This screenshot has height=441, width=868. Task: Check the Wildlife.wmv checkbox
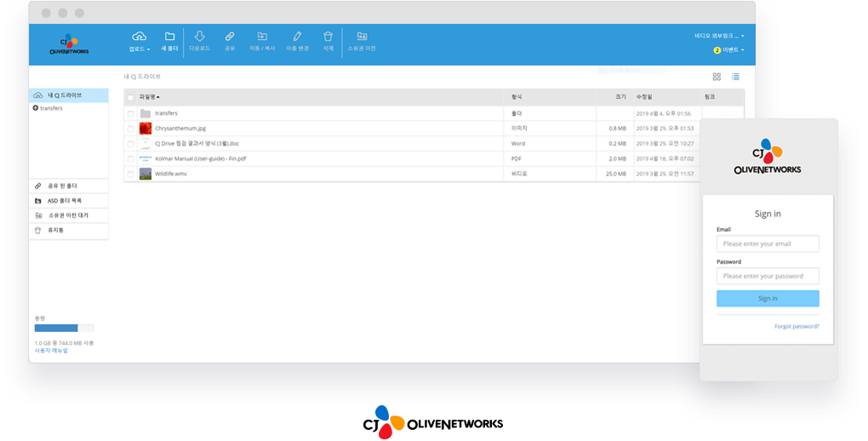point(131,174)
